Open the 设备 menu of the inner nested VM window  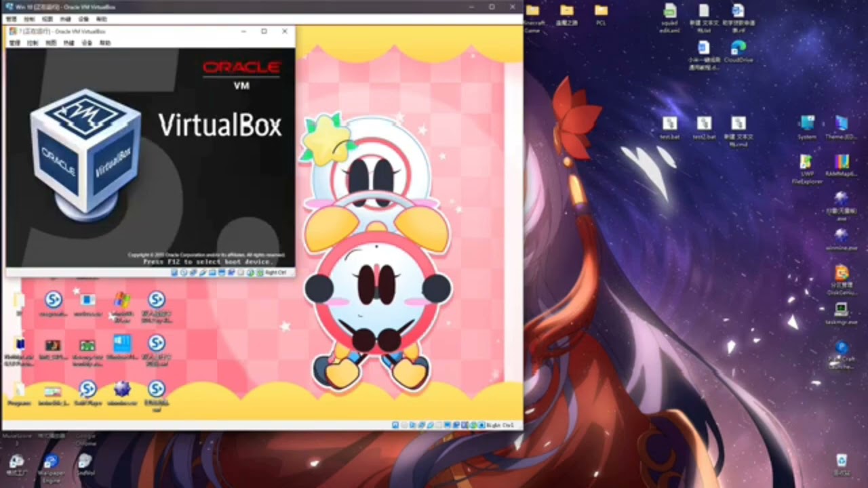point(87,43)
